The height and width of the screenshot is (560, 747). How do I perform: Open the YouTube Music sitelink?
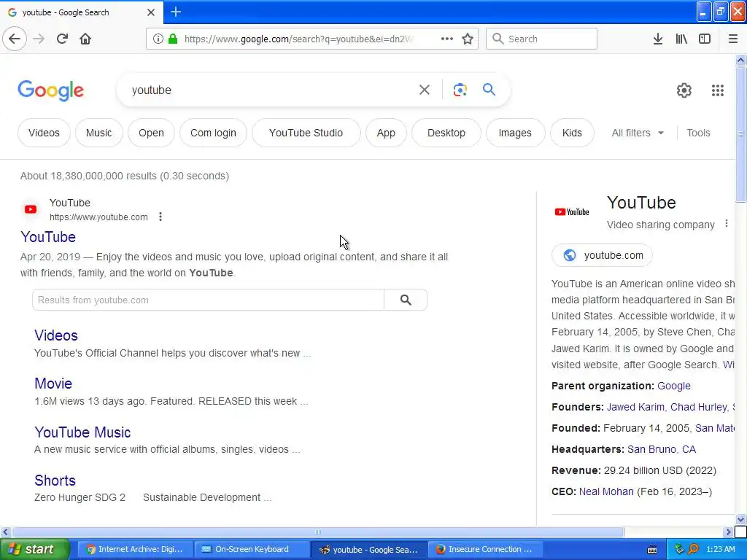(x=82, y=432)
